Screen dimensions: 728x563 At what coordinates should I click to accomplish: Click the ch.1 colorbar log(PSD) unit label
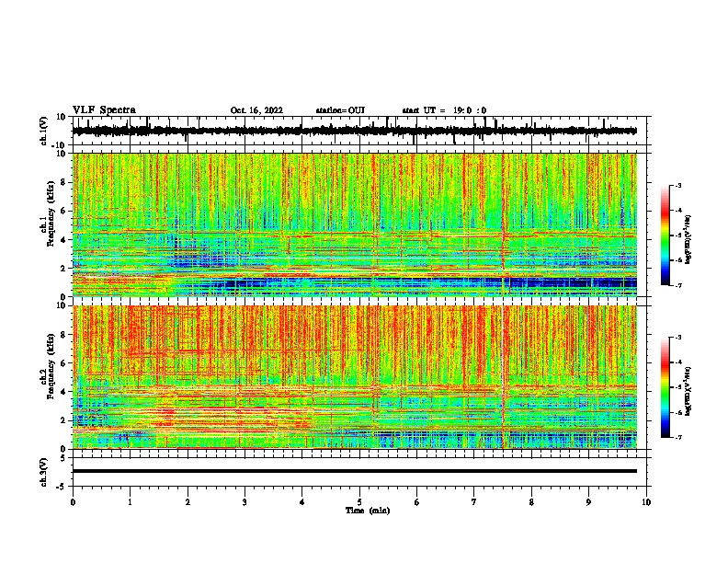688,239
